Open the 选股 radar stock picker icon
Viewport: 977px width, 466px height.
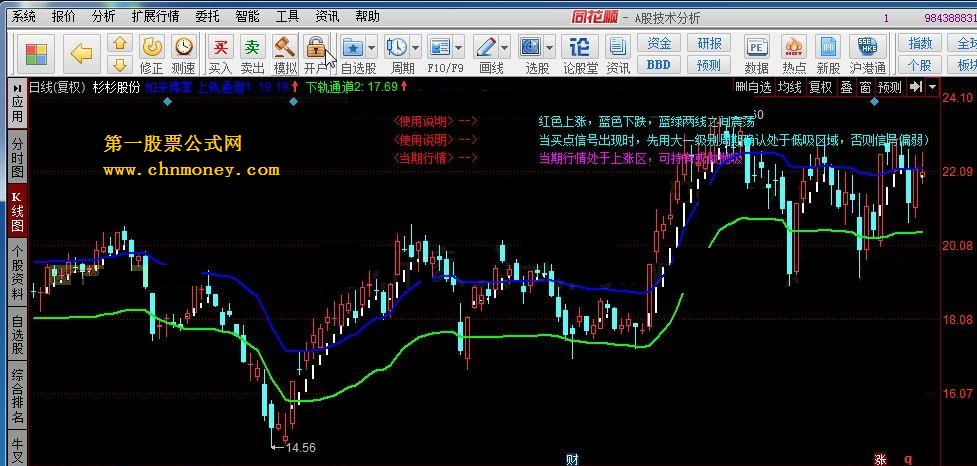(530, 47)
